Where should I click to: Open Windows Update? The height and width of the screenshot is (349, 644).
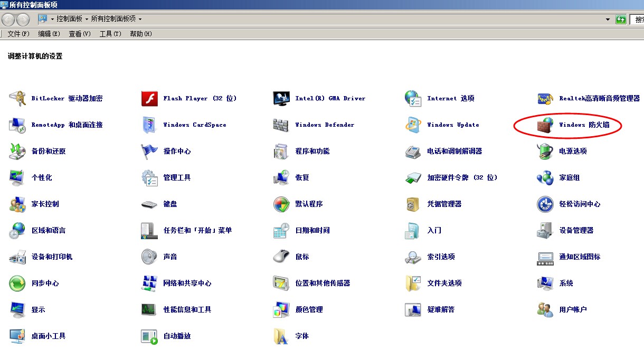click(453, 125)
